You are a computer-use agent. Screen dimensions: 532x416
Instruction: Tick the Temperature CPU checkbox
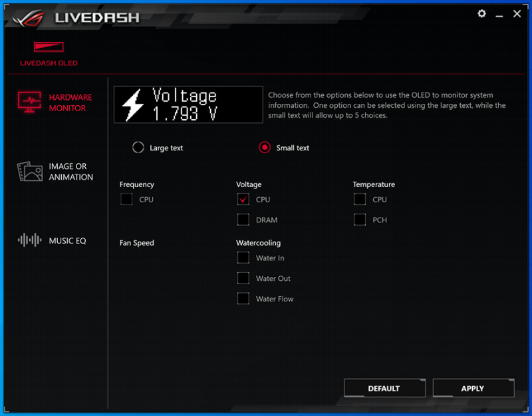[360, 199]
